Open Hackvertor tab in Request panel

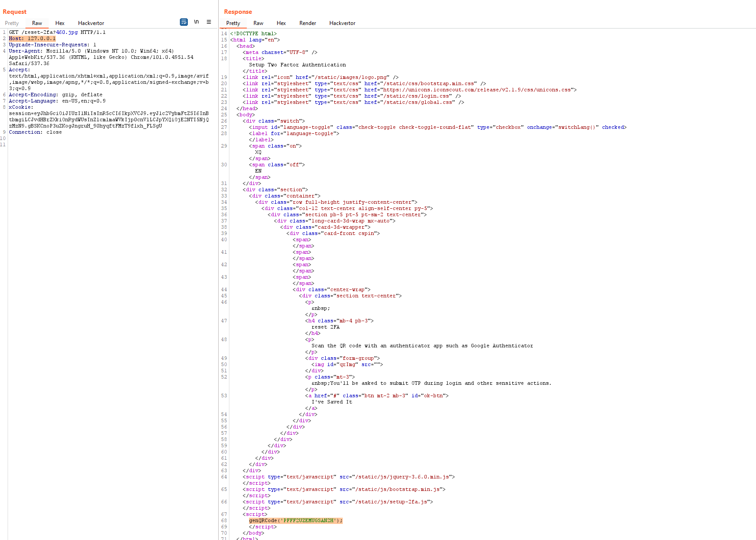[91, 23]
